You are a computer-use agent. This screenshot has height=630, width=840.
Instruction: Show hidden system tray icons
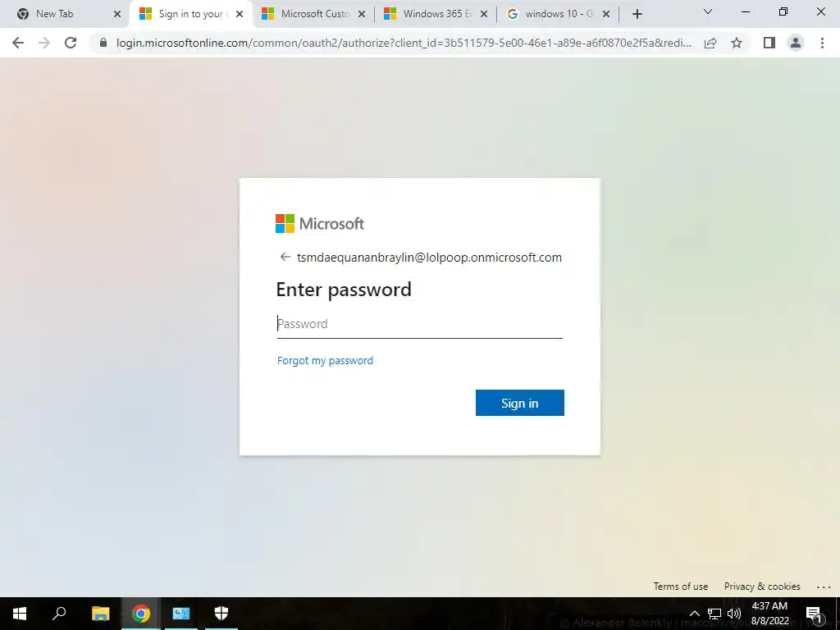[x=694, y=614]
